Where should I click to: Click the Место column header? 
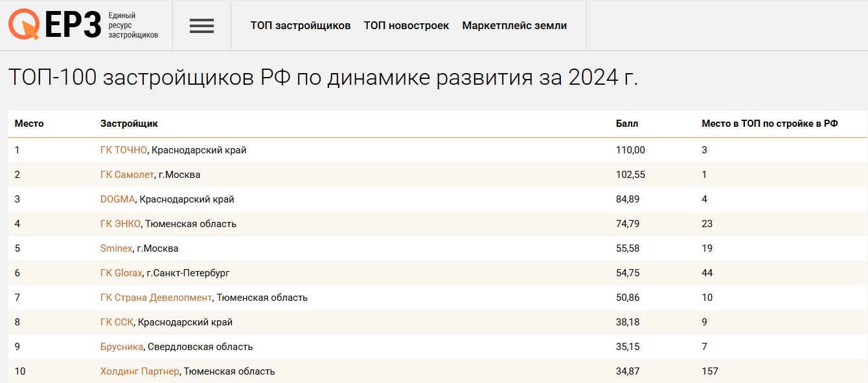point(29,124)
